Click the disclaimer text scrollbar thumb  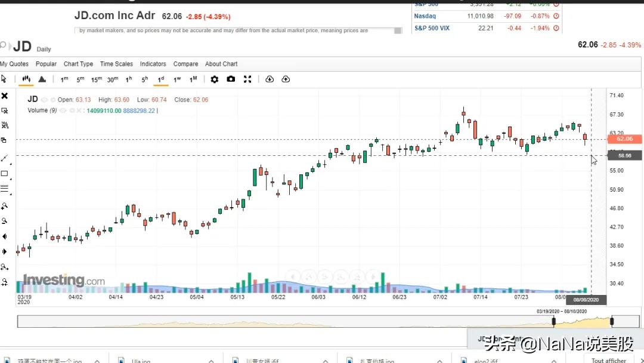[398, 31]
